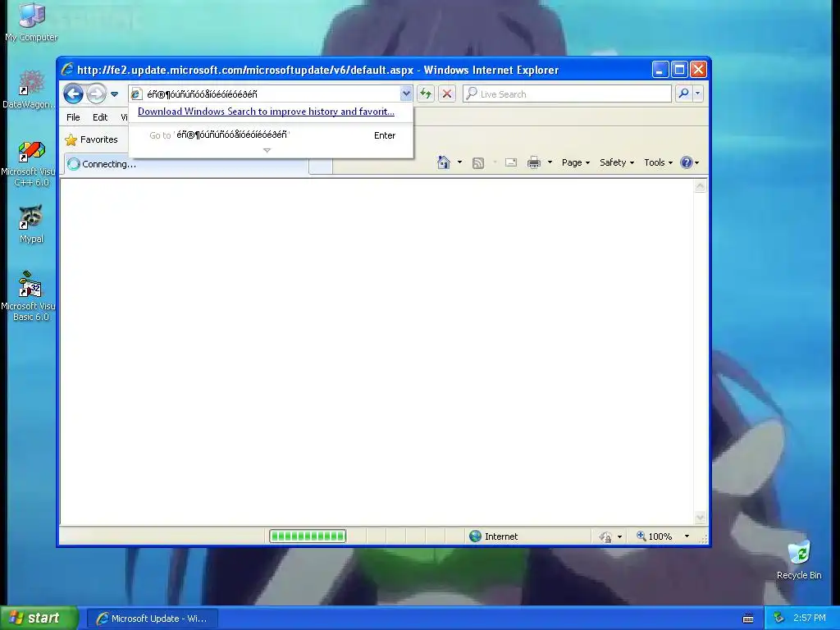Click the system tray notification icon
Image resolution: width=840 pixels, height=630 pixels.
(x=778, y=619)
